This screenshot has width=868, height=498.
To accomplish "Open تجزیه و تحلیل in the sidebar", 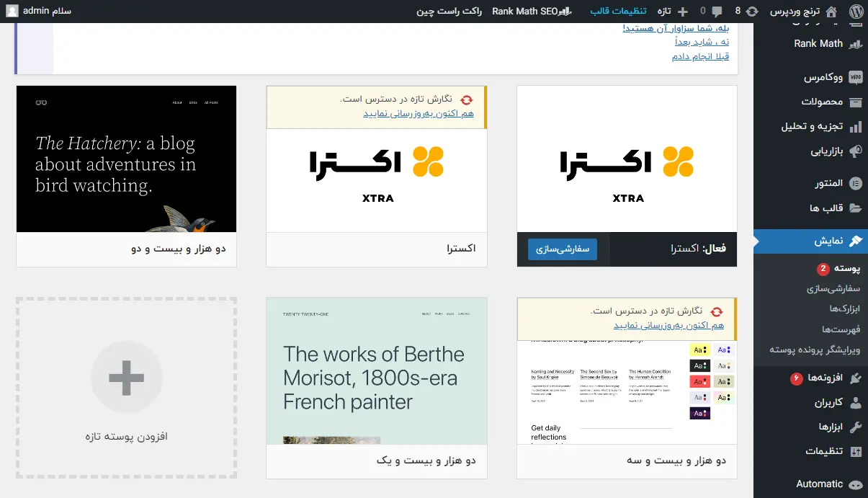I will (x=812, y=126).
